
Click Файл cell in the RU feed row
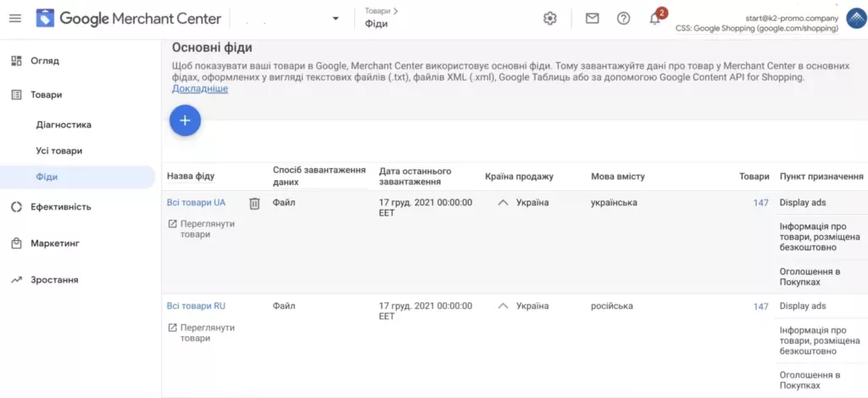point(284,306)
